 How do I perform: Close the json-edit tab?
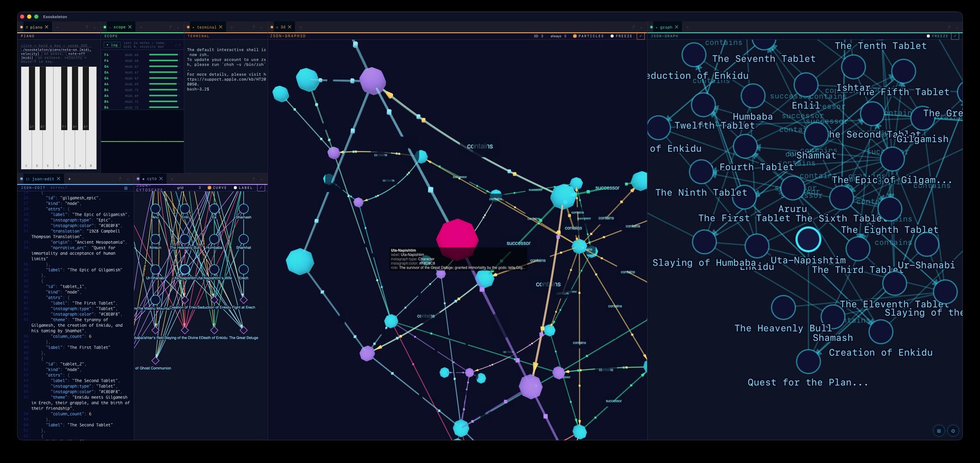click(59, 179)
